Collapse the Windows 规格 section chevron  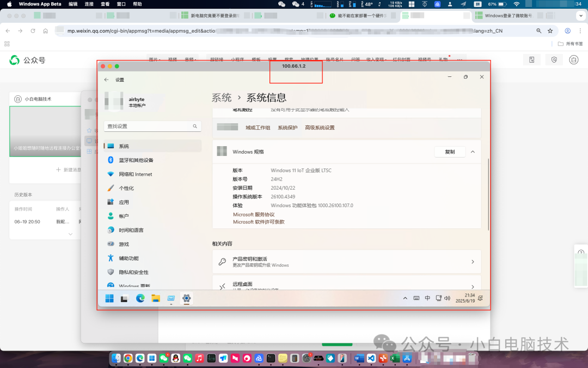(473, 152)
